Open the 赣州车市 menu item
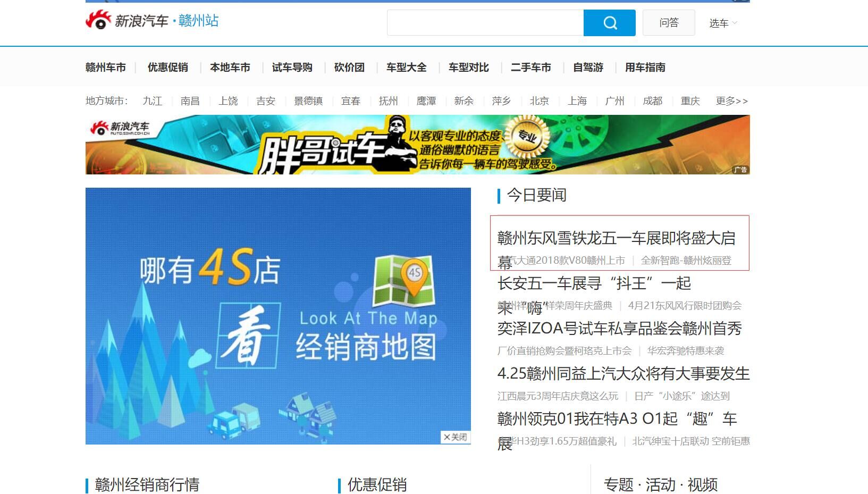Screen dimensions: 868x494 (106, 68)
